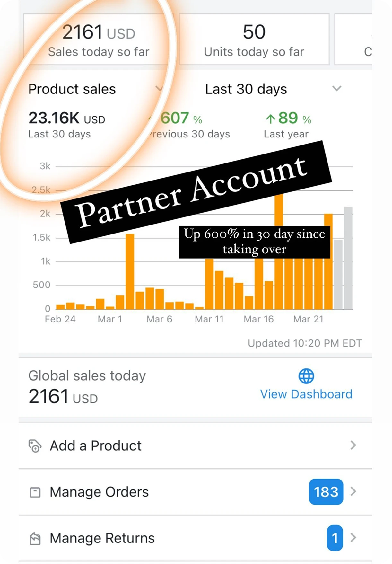Tap the tall orange bar on Mar 1
This screenshot has height=564, width=392.
coord(130,271)
